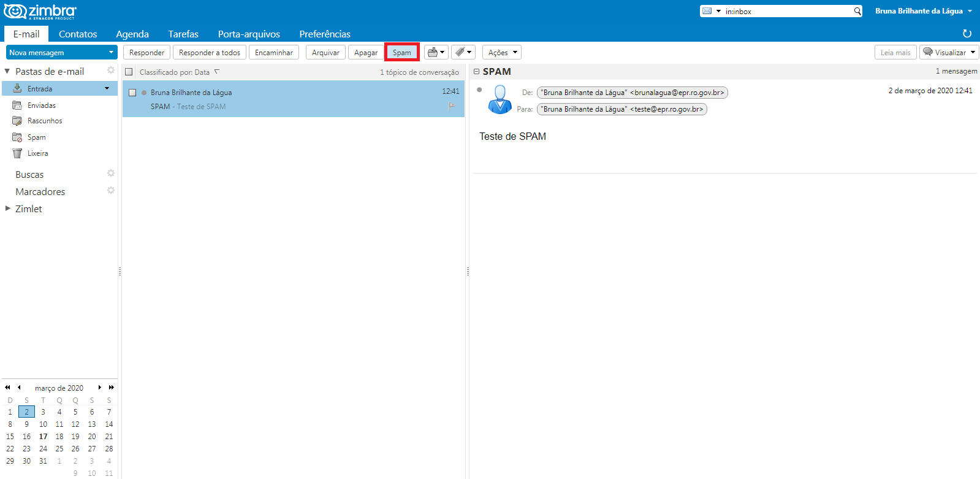The width and height of the screenshot is (980, 479).
Task: Open the Tarefas tab
Action: (x=183, y=34)
